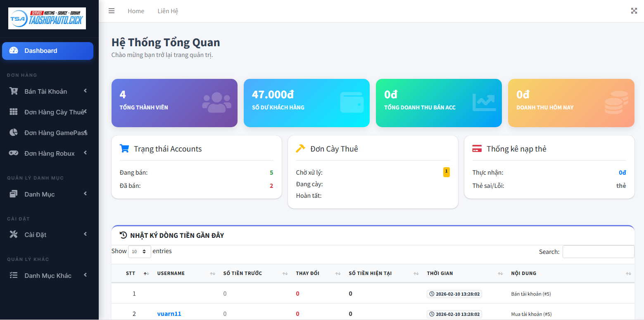This screenshot has width=644, height=320.
Task: Click the shopping cart icon beside Bán Tài Khoản
Action: 14,91
